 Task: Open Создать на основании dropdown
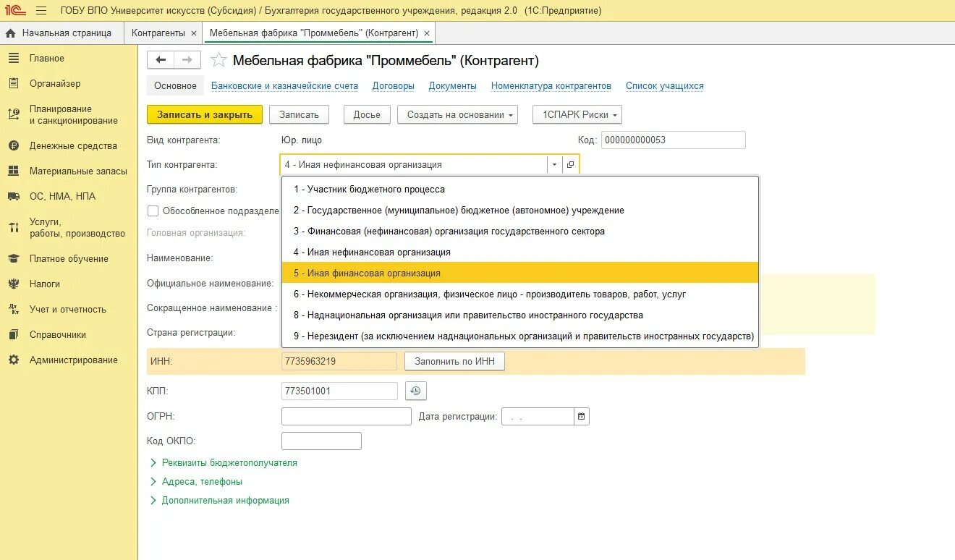(x=457, y=114)
